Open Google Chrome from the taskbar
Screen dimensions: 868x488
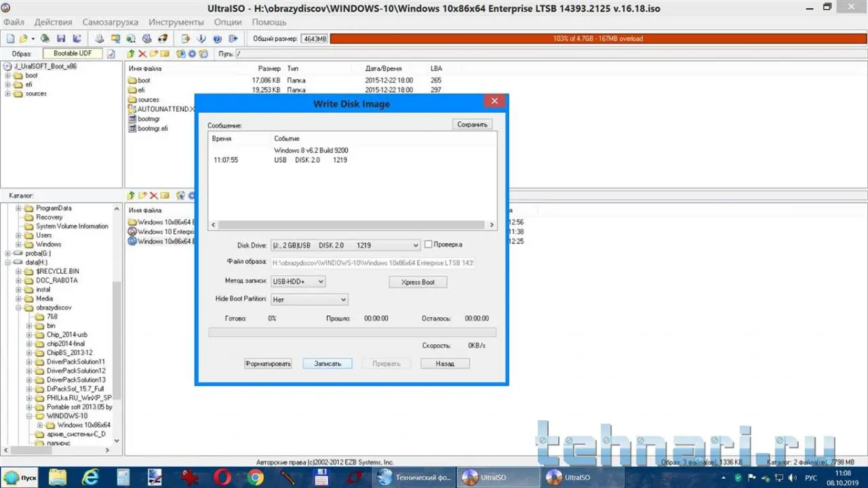255,477
